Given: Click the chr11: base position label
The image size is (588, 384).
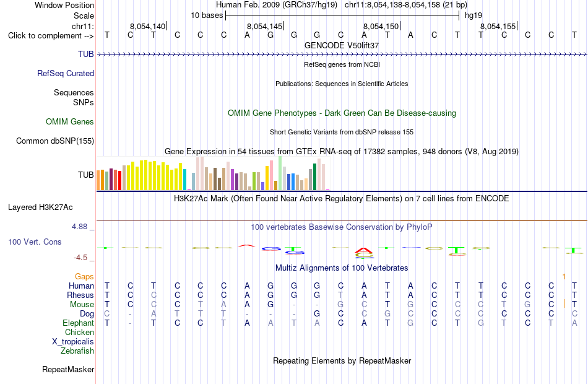Looking at the screenshot, I should coord(83,26).
